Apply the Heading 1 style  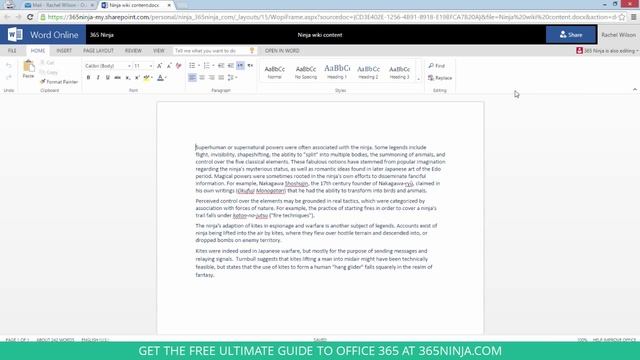tap(337, 71)
